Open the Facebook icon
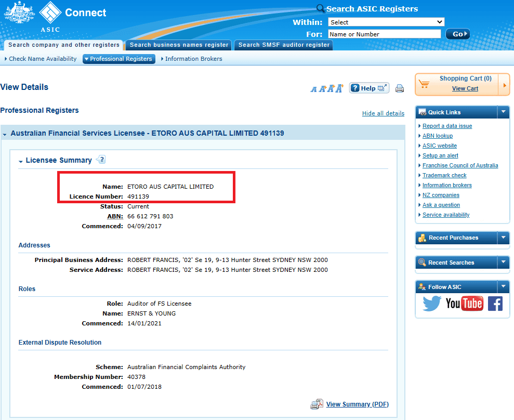This screenshot has height=420, width=514. (x=495, y=303)
